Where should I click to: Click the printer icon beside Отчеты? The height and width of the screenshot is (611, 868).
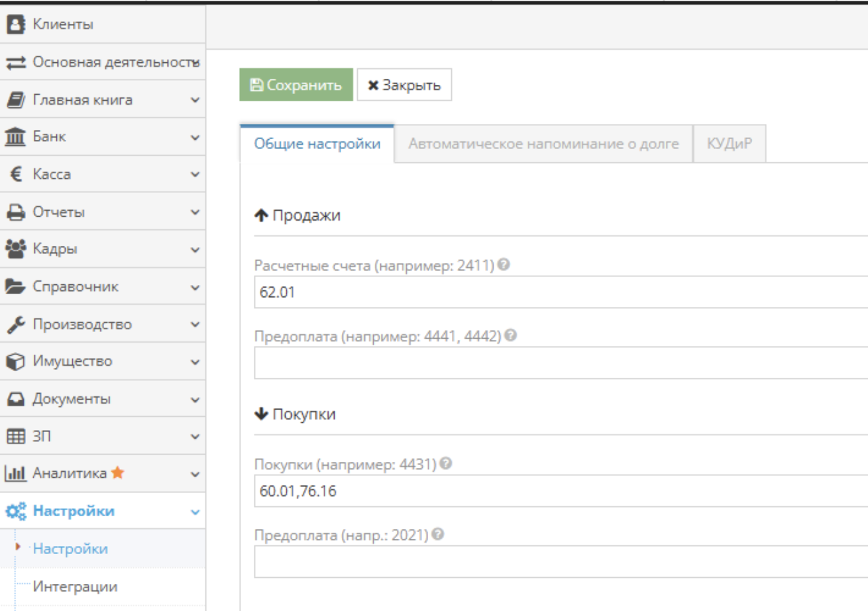[15, 213]
